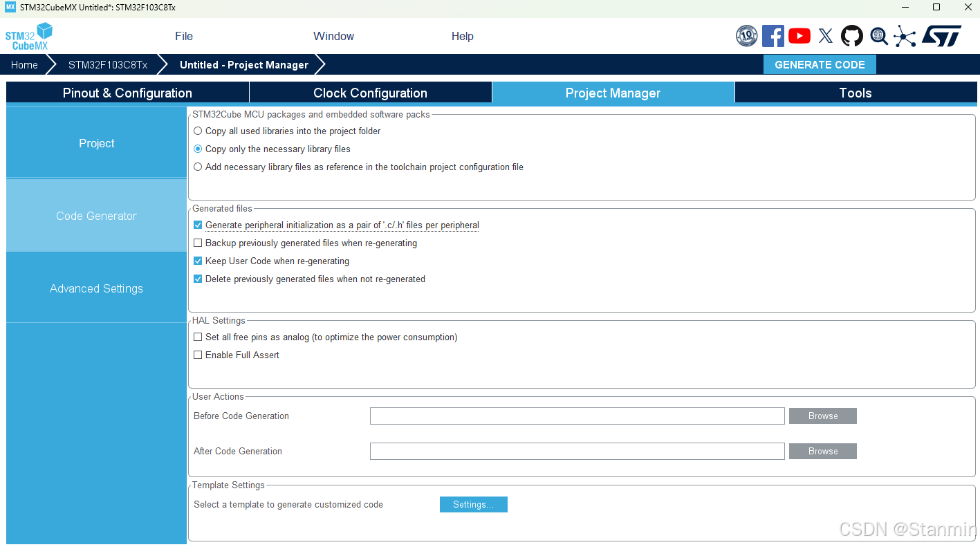Go to Home breadcrumb
This screenshot has height=547, width=980.
(x=24, y=64)
